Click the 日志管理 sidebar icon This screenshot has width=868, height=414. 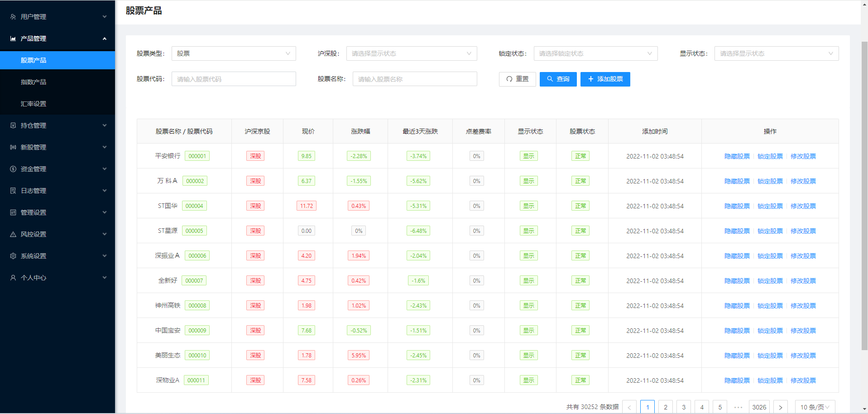click(13, 191)
